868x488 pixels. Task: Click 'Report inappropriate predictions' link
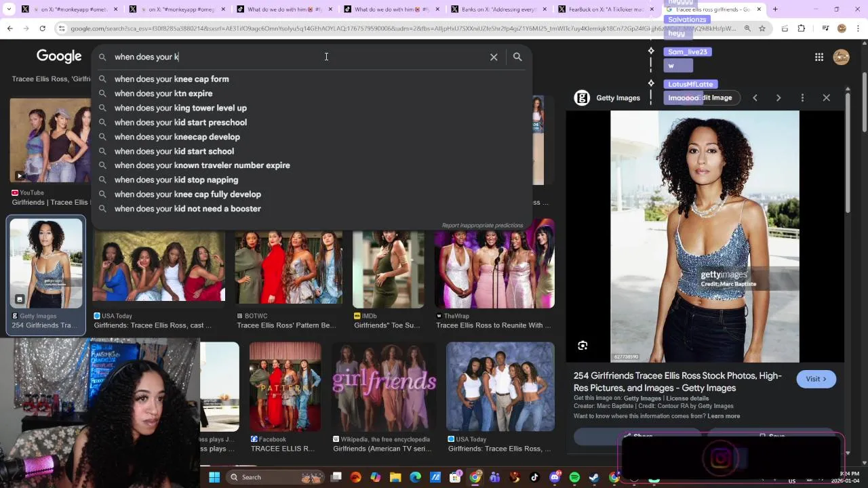482,226
